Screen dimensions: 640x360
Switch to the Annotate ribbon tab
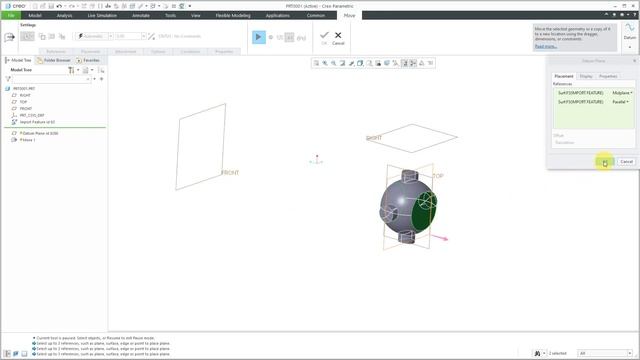[141, 16]
